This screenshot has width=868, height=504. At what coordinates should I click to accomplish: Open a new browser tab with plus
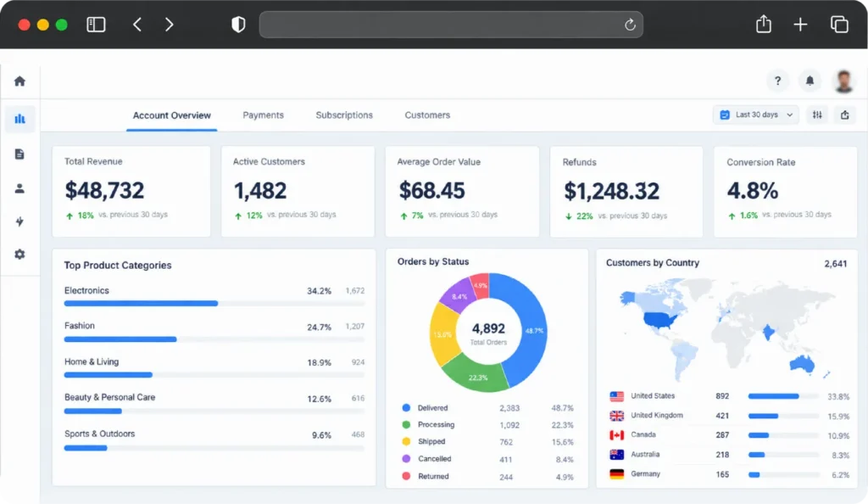[800, 25]
